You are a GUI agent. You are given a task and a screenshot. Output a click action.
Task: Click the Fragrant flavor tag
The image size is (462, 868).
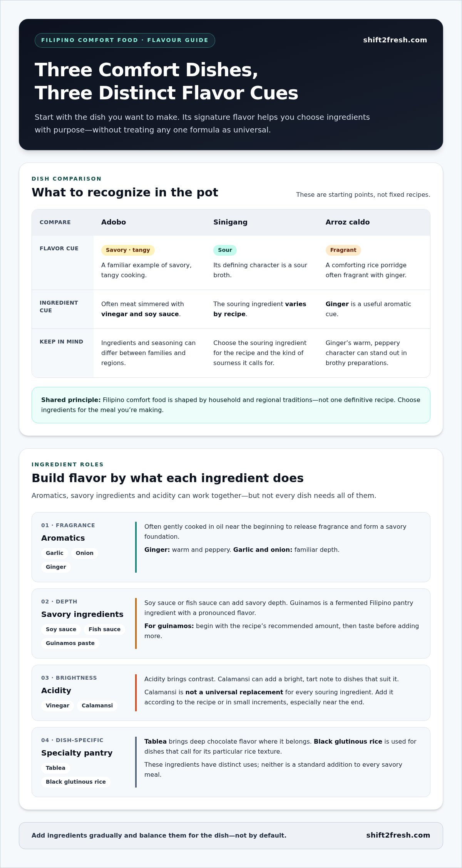click(343, 250)
